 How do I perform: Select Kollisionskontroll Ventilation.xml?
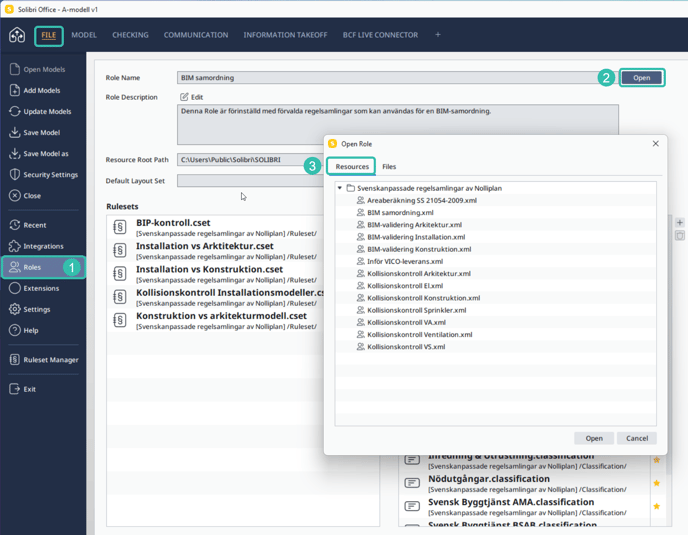click(419, 335)
